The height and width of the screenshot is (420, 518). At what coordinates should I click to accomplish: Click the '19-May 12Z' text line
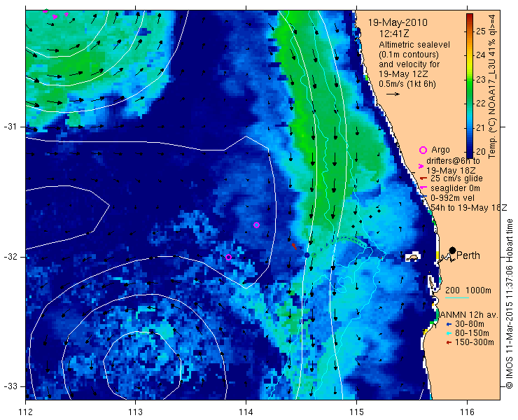(403, 74)
